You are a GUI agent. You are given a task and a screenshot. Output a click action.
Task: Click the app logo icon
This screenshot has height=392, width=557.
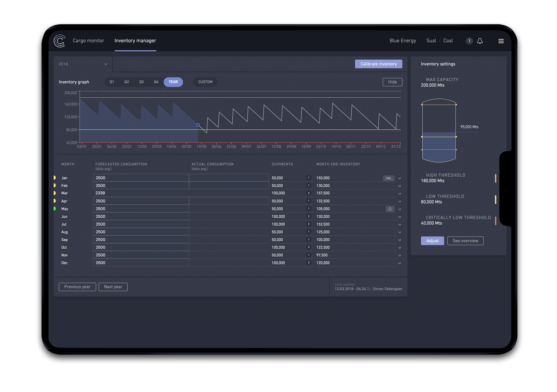59,41
